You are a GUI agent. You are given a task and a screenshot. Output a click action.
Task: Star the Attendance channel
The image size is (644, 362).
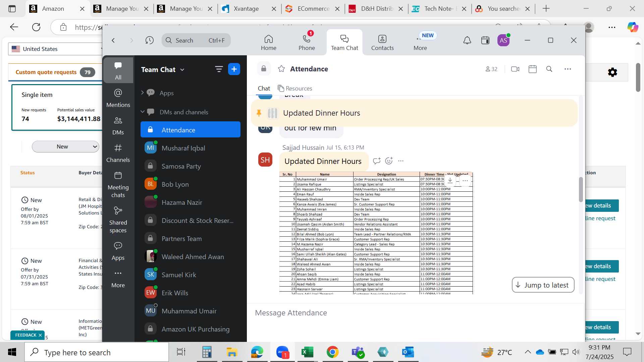(x=281, y=69)
